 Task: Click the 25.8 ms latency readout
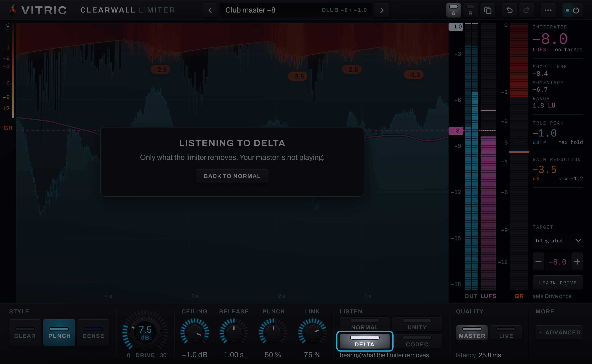490,355
